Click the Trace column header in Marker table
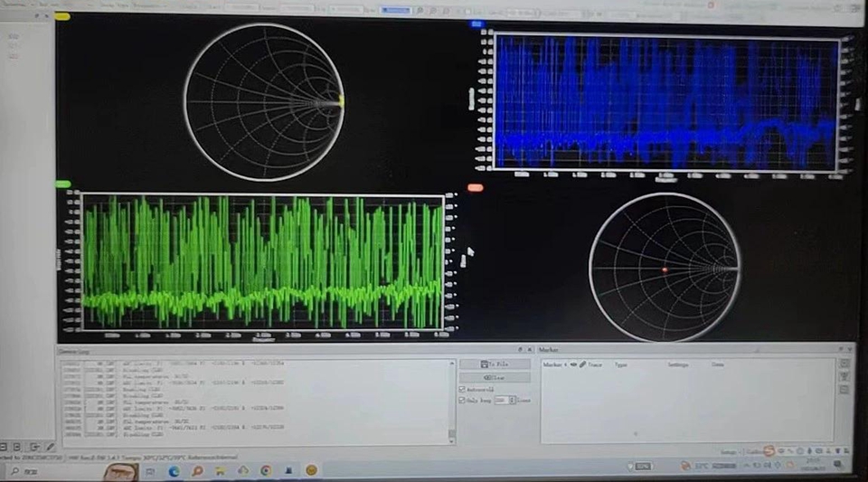The height and width of the screenshot is (482, 868). tap(596, 364)
